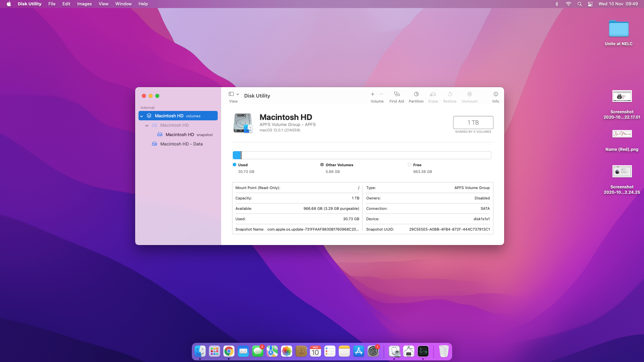Click the Restore toolbar icon

pos(450,94)
